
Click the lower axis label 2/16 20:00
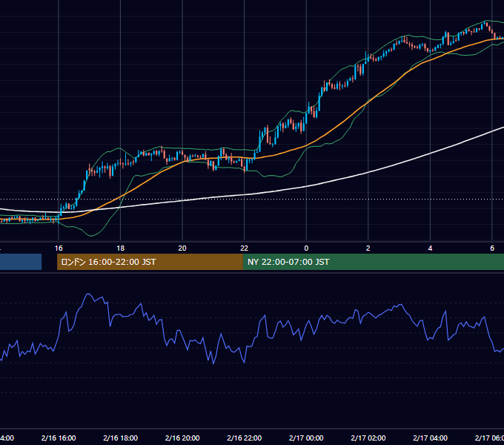coord(182,438)
